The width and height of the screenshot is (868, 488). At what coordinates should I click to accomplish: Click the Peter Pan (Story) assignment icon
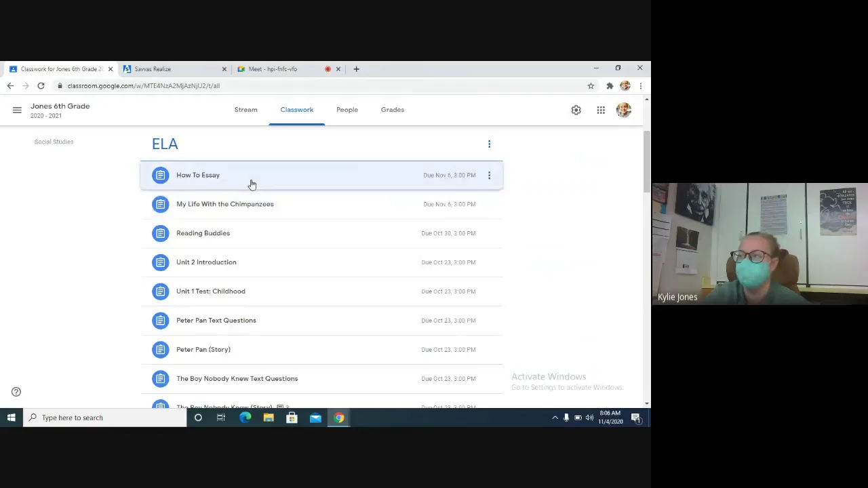pos(160,350)
